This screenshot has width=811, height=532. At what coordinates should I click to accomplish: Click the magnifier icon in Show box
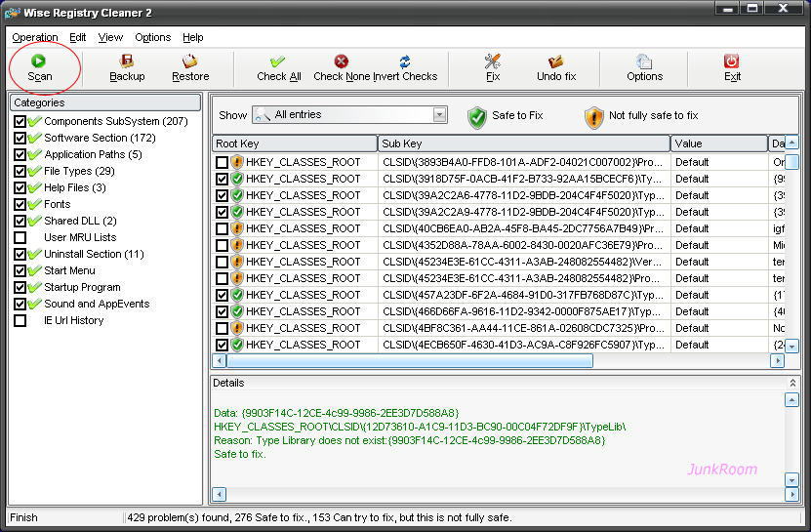tap(263, 115)
